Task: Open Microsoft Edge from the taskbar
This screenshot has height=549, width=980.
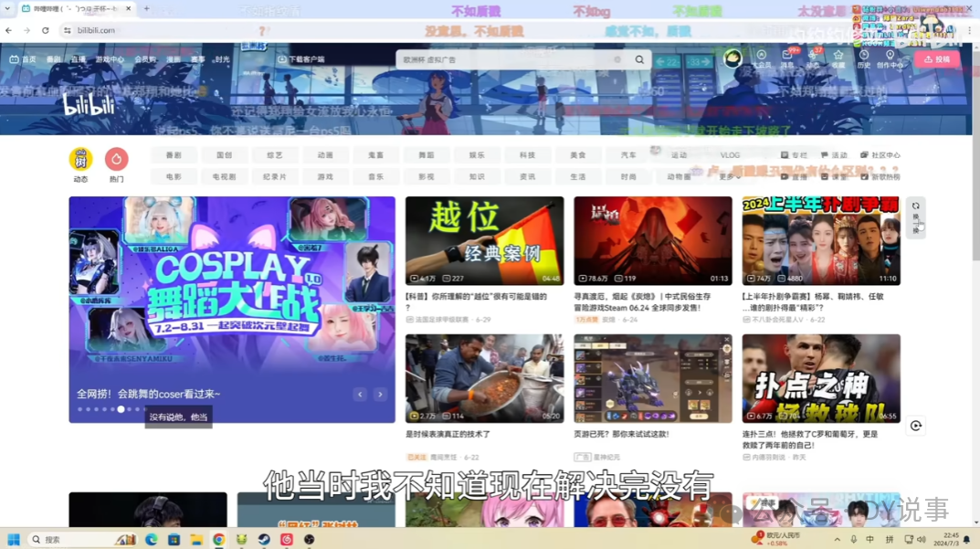Action: point(152,539)
